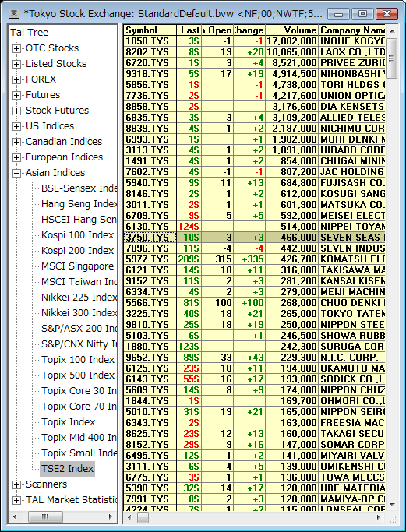Screen dimensions: 406x532
Task: Open the Nikkei 300 Index
Action: 79,313
